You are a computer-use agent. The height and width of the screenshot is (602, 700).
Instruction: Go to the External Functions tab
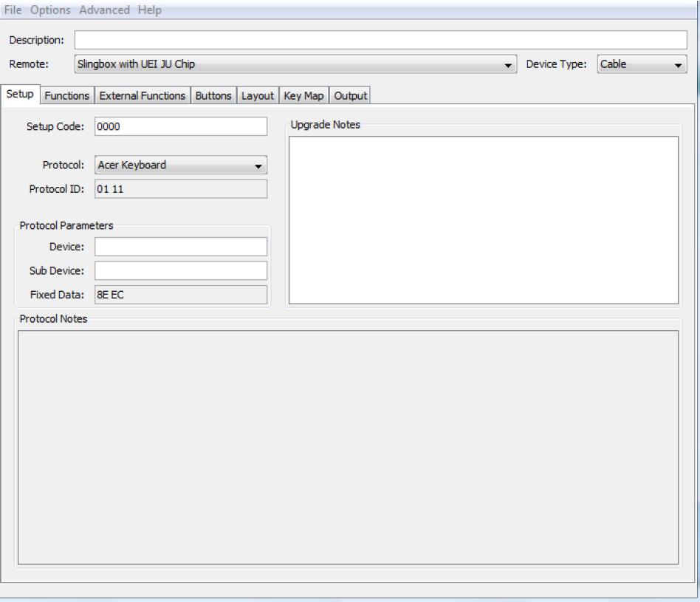click(143, 95)
